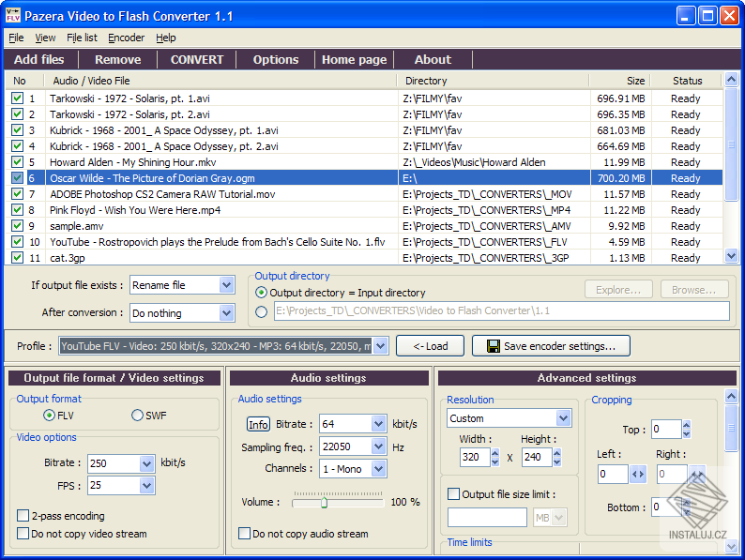Open Resolution Custom dropdown
Screen dimensions: 745x560
[x=563, y=418]
